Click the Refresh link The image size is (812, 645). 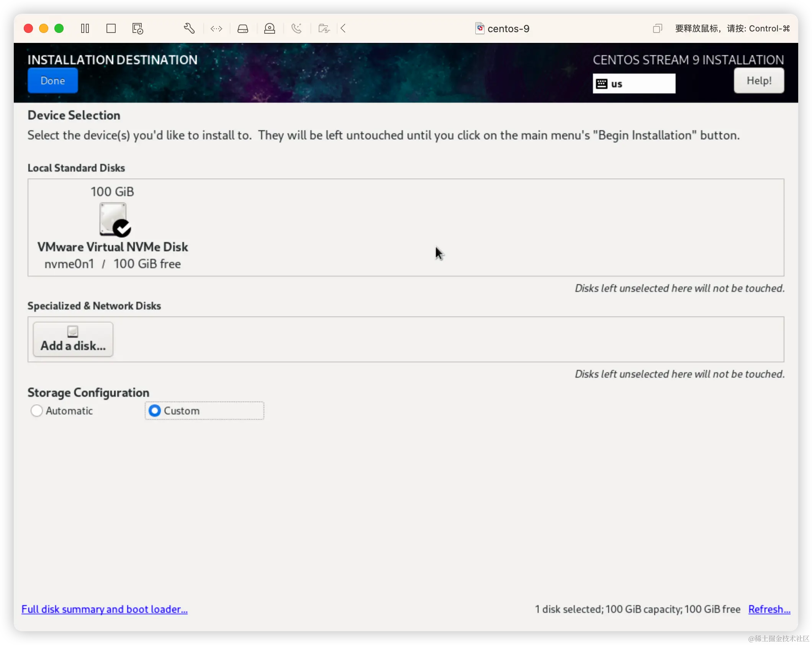[x=769, y=609]
